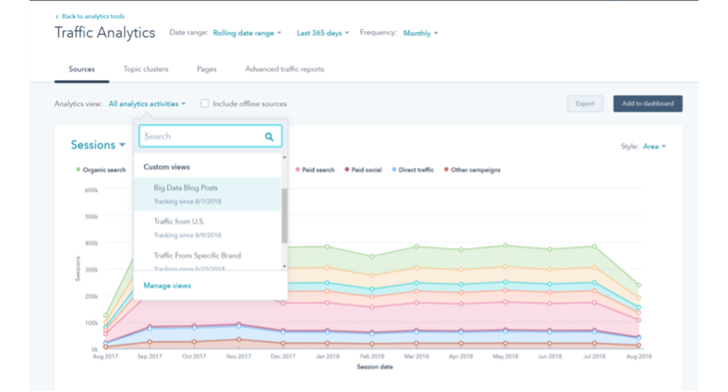Open the Last 365 days dropdown
728x392 pixels.
323,33
